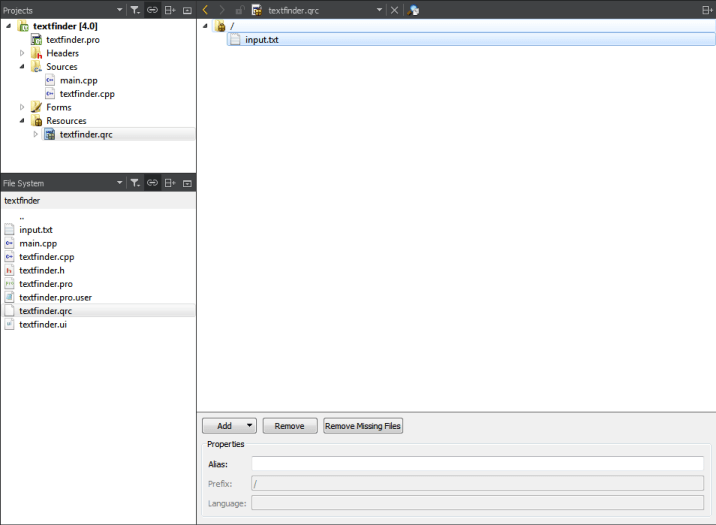Click the Add button
The height and width of the screenshot is (525, 716).
(x=224, y=425)
